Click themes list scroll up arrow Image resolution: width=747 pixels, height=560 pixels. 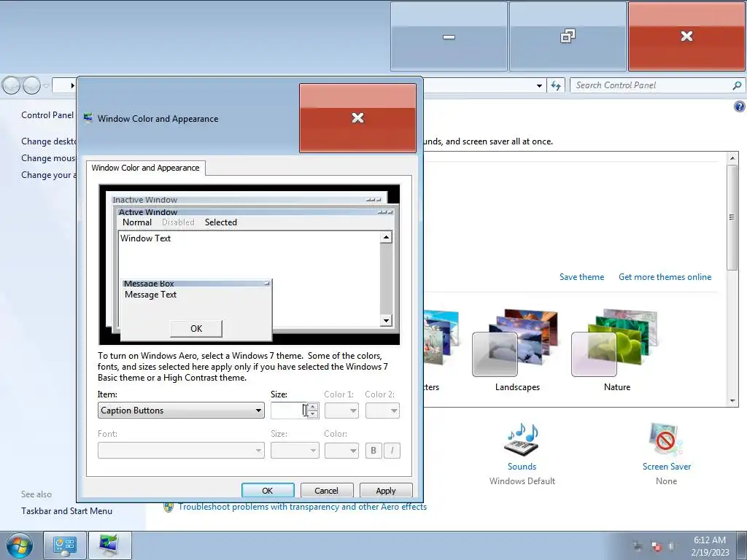click(x=732, y=157)
